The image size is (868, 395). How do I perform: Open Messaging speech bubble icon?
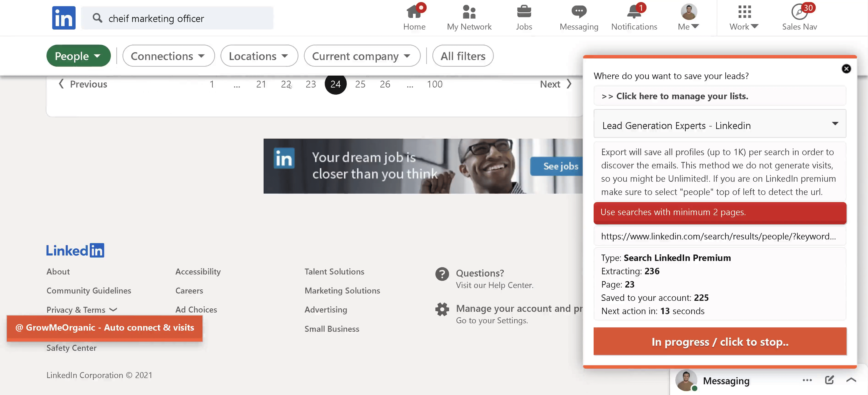point(579,12)
